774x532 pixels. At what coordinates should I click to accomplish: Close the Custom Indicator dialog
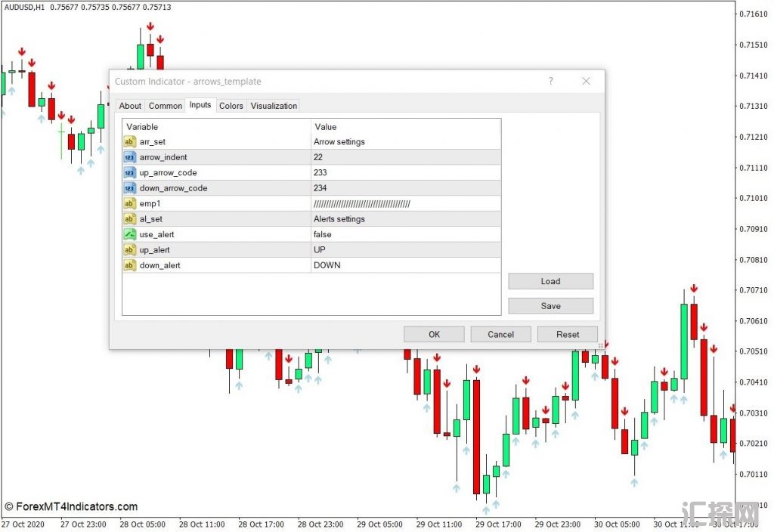click(586, 81)
